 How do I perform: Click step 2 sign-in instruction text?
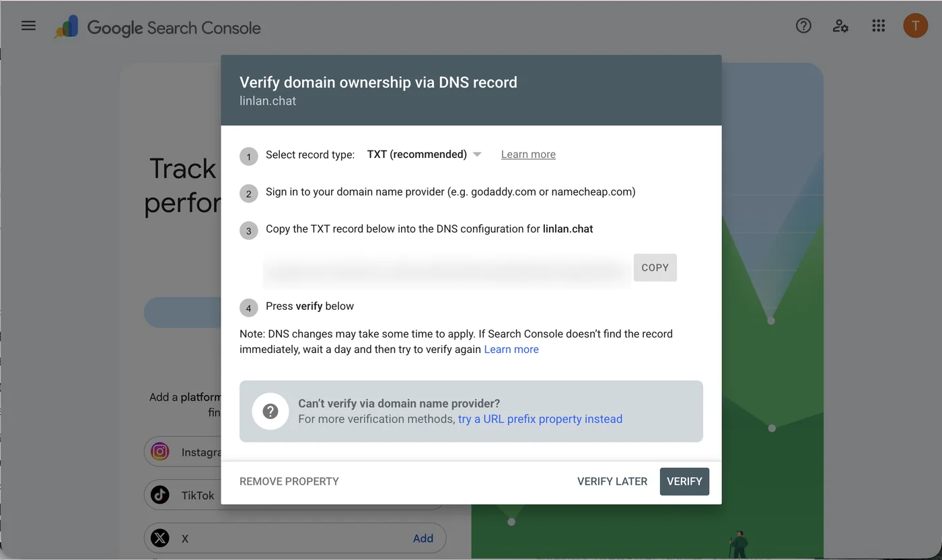(x=450, y=192)
